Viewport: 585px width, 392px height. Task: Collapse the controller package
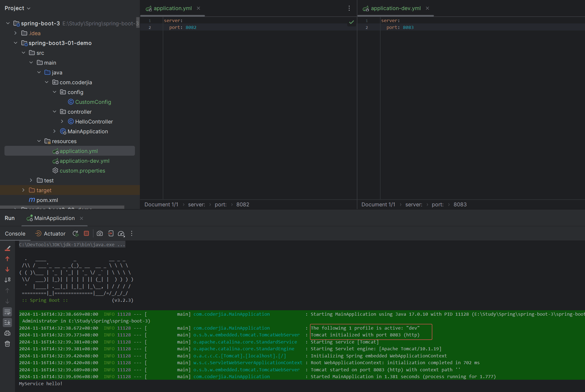(x=55, y=111)
